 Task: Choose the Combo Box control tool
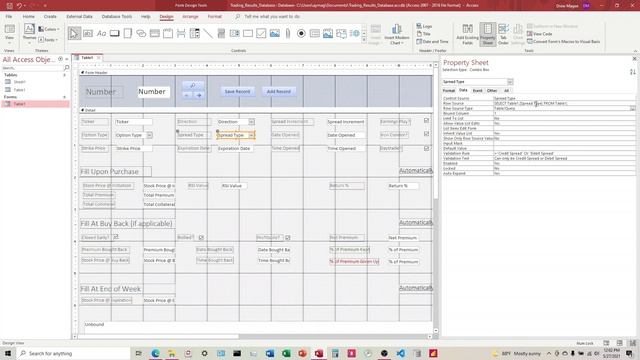point(195,33)
